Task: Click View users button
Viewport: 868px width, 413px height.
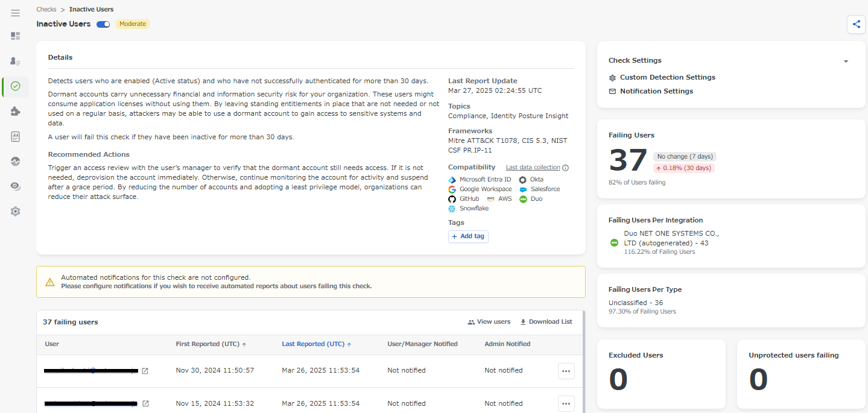Action: pyautogui.click(x=489, y=322)
